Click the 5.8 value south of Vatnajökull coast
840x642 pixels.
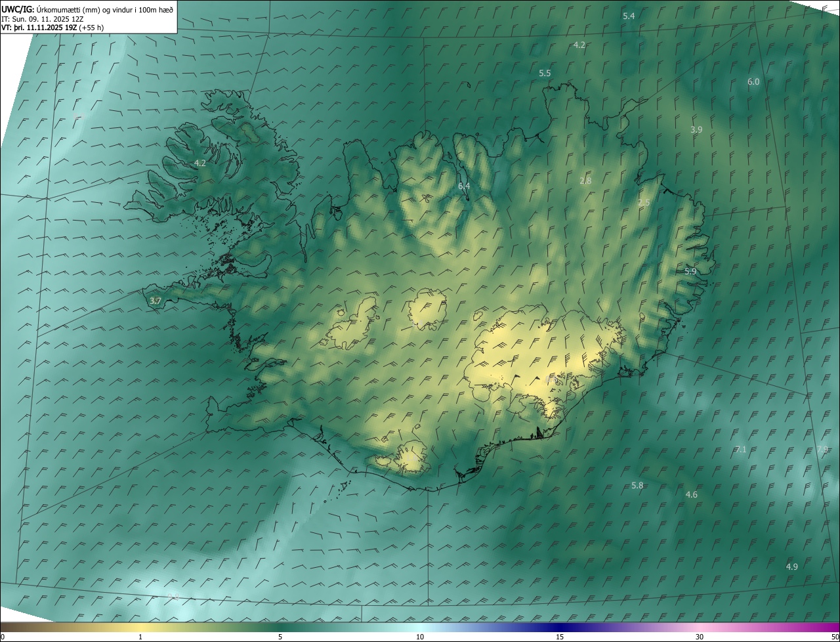point(637,486)
